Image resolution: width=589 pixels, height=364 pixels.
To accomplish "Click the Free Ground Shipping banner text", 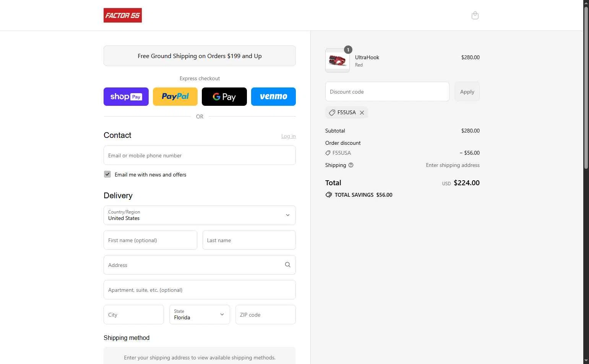I will [200, 56].
